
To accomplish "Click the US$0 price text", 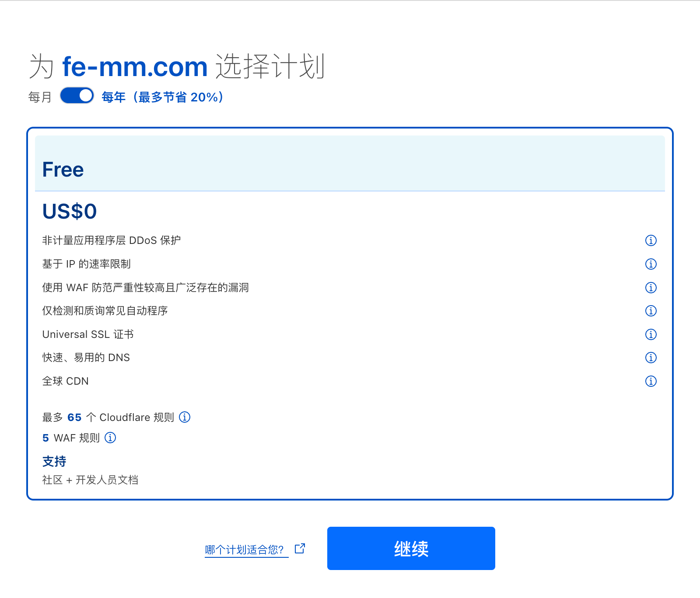I will coord(70,212).
